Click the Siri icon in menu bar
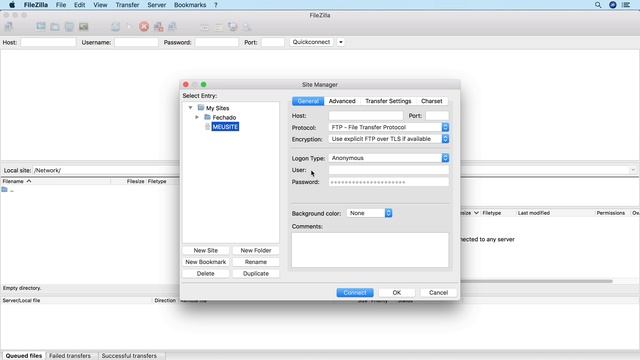640x360 pixels. (613, 5)
